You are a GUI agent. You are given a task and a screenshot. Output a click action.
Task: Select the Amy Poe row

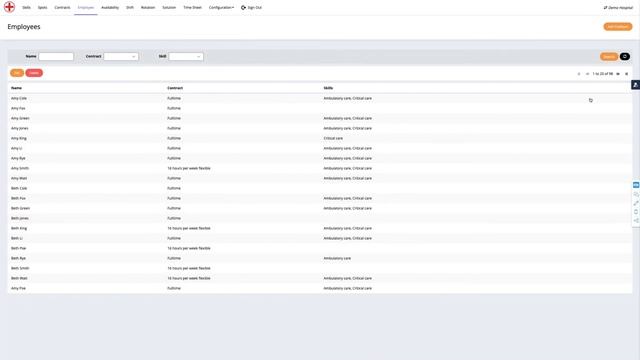[320, 288]
